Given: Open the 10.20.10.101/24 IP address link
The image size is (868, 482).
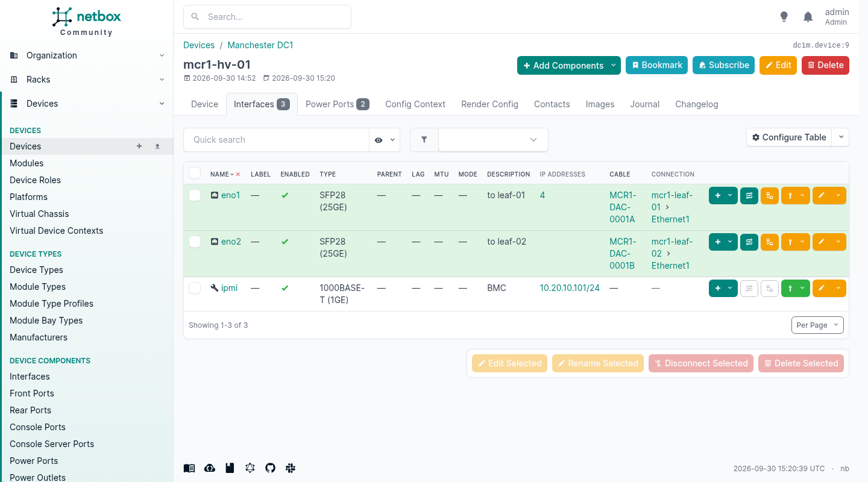Looking at the screenshot, I should pos(570,288).
